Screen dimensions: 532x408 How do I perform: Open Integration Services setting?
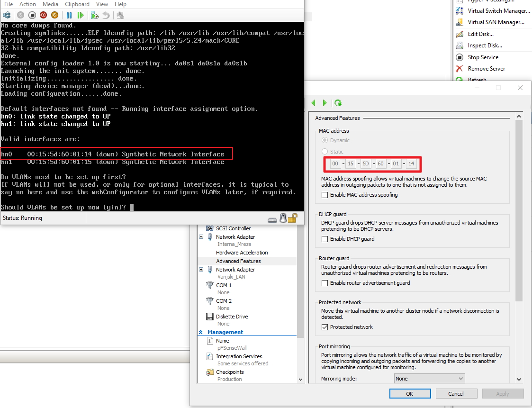click(239, 356)
